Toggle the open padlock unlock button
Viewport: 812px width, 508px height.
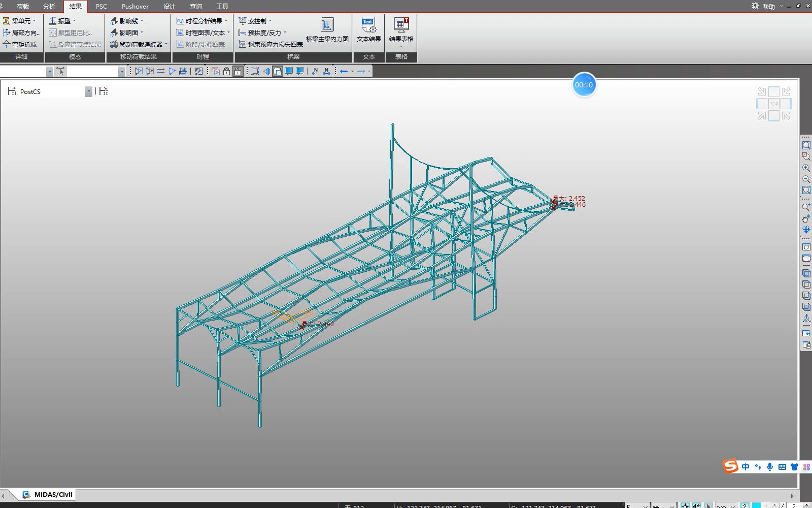click(x=226, y=71)
